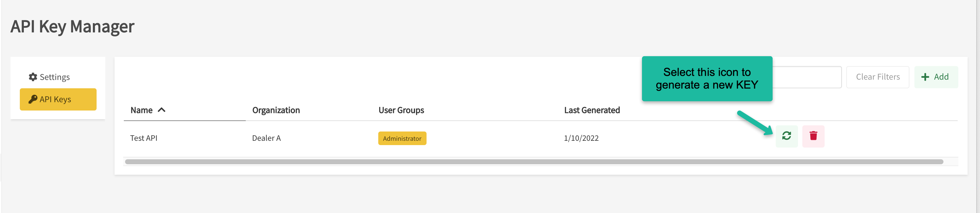980x213 pixels.
Task: Sort by the User Groups column header
Action: pyautogui.click(x=401, y=110)
